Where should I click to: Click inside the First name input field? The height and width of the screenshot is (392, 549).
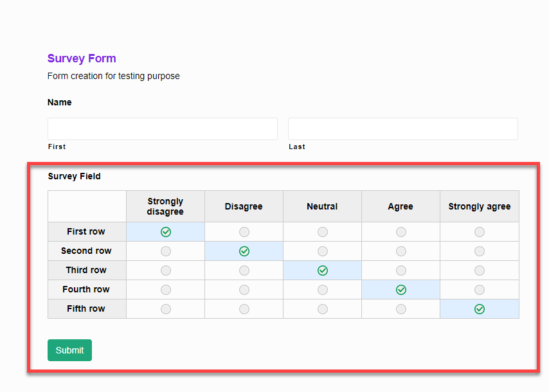click(162, 129)
